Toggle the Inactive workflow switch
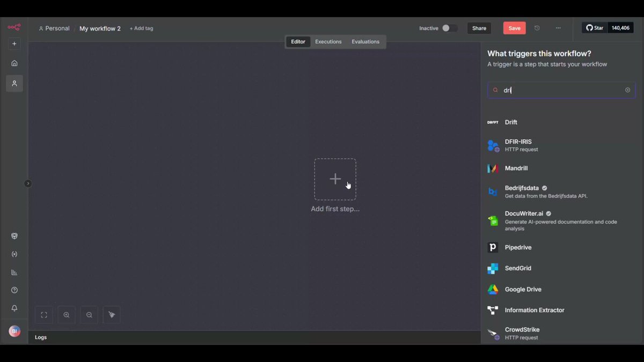Image resolution: width=644 pixels, height=362 pixels. coord(450,28)
